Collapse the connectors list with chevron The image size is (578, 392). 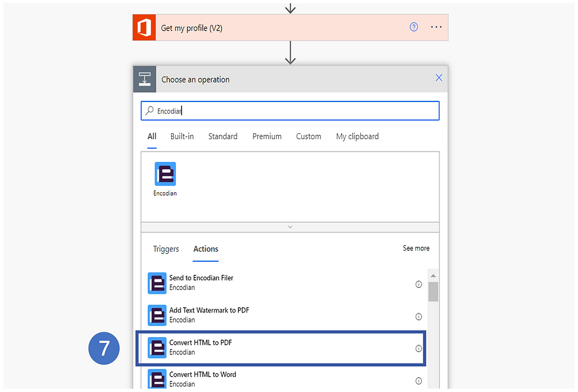tap(290, 227)
